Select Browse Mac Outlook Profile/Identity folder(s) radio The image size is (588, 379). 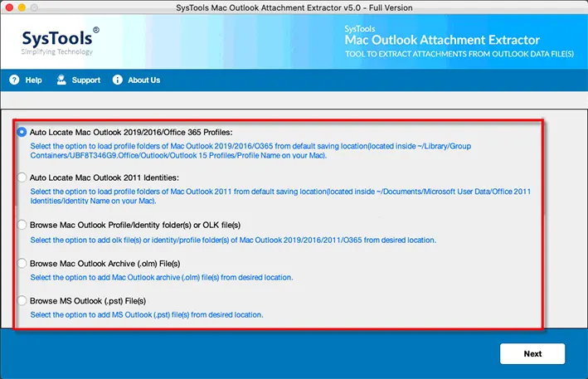pyautogui.click(x=22, y=225)
